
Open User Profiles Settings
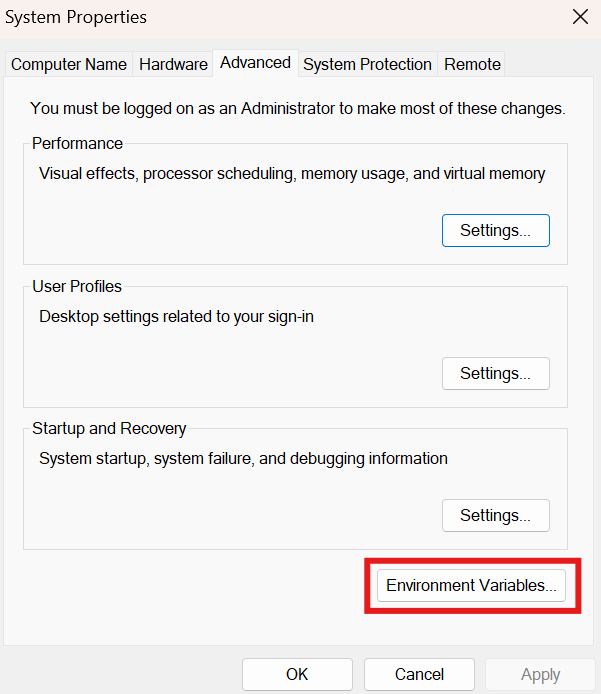[x=495, y=373]
